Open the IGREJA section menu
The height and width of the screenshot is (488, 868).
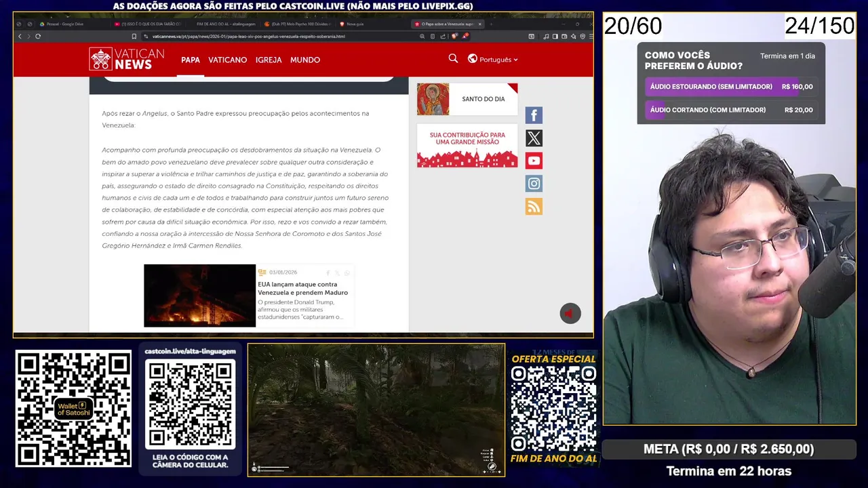coord(269,60)
